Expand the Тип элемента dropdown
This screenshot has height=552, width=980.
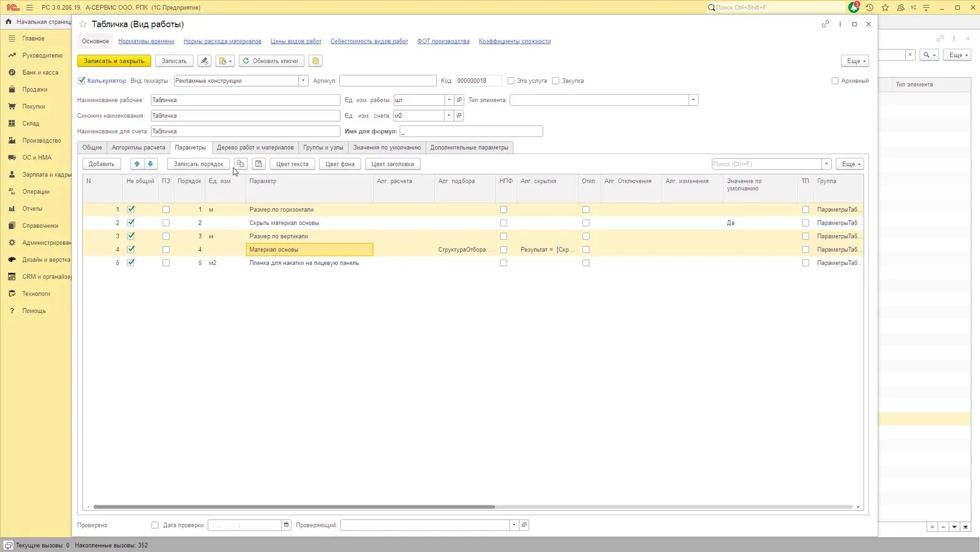click(693, 100)
